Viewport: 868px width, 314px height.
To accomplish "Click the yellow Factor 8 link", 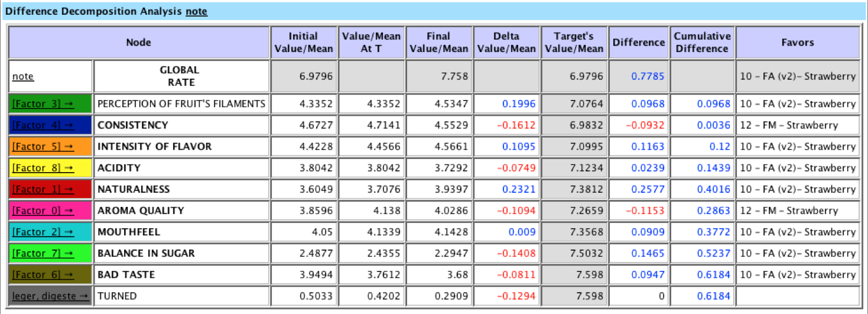I will [42, 168].
